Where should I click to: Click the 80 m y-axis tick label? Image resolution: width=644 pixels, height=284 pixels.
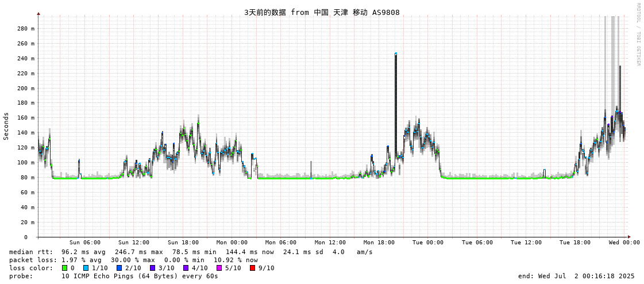pyautogui.click(x=28, y=178)
